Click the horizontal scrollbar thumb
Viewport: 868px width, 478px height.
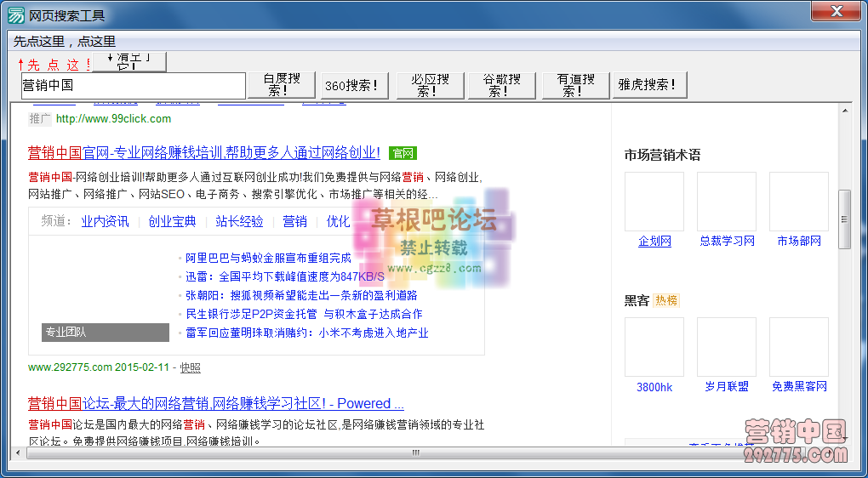[x=415, y=452]
